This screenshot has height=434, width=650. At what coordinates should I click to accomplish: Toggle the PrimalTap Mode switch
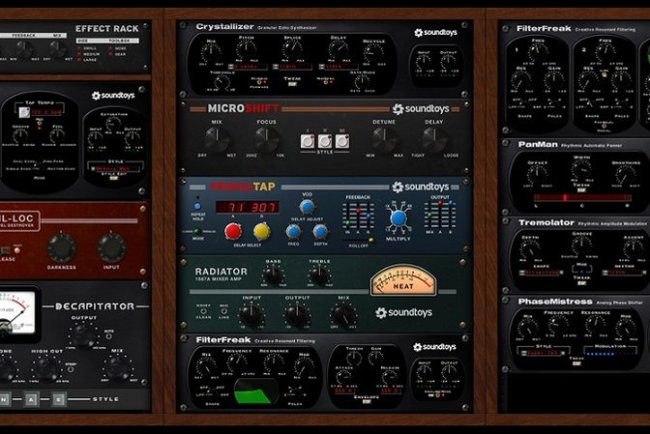(x=198, y=231)
